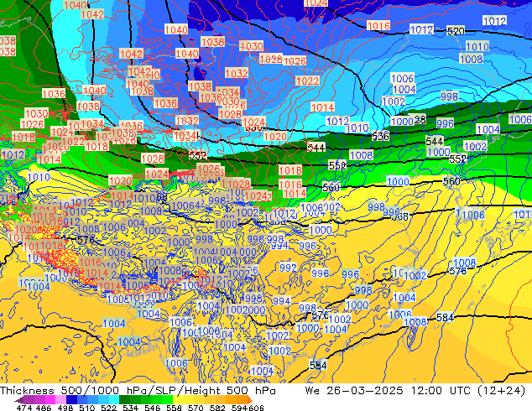Click the map title "Thickness 500/1000 hPa/SLP/Height 500 hPa"
This screenshot has height=411, width=532.
pyautogui.click(x=138, y=391)
